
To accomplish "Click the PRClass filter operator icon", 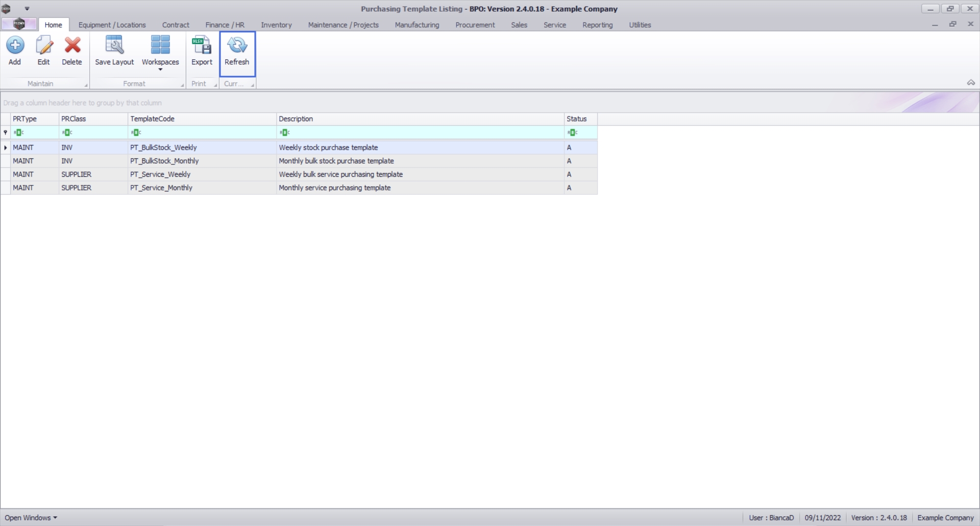I will click(x=67, y=133).
